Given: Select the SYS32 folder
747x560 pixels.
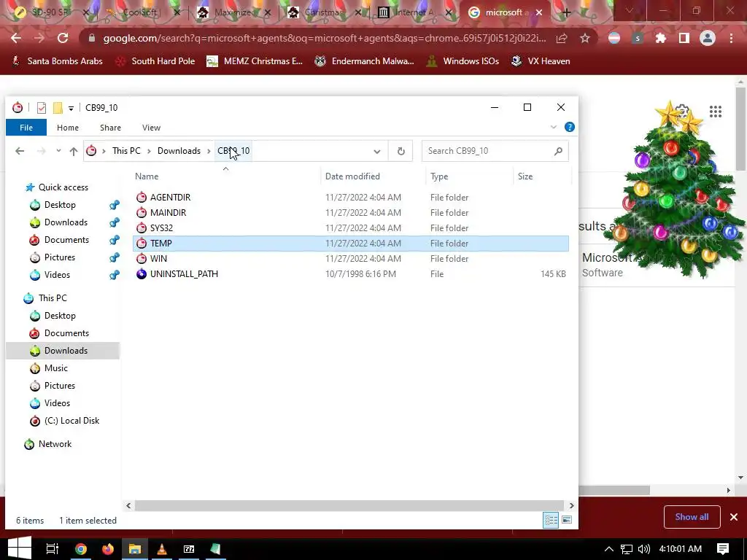Looking at the screenshot, I should (x=161, y=228).
